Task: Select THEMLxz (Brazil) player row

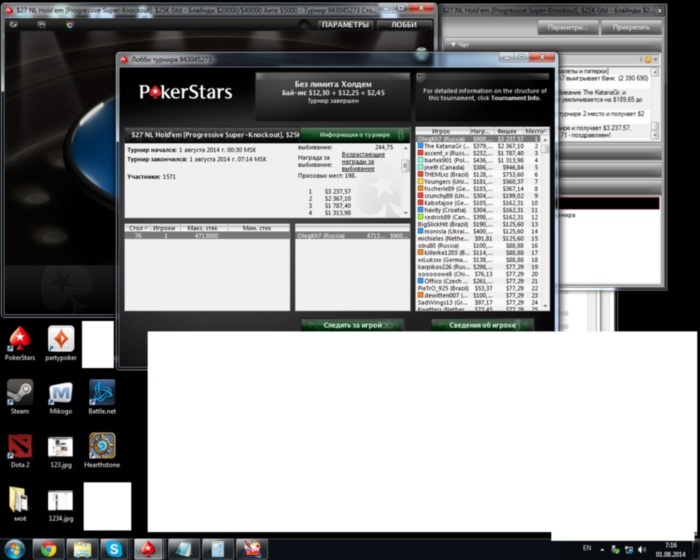Action: (x=478, y=175)
